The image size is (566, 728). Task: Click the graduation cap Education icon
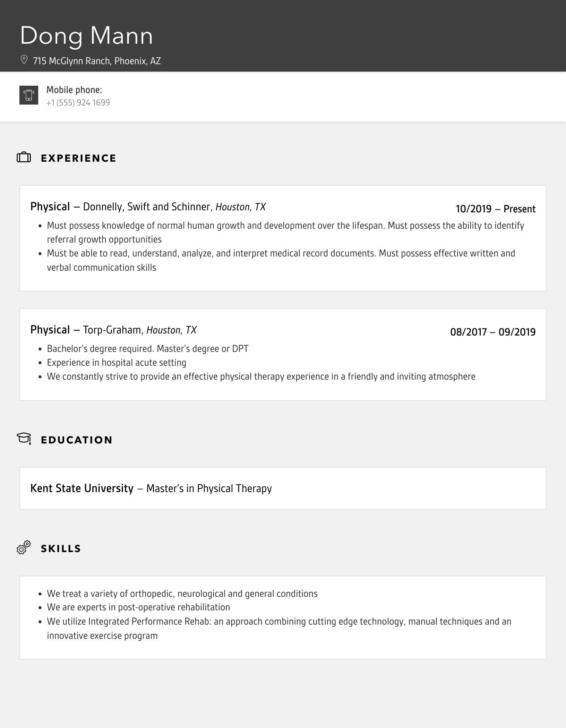[x=24, y=438]
